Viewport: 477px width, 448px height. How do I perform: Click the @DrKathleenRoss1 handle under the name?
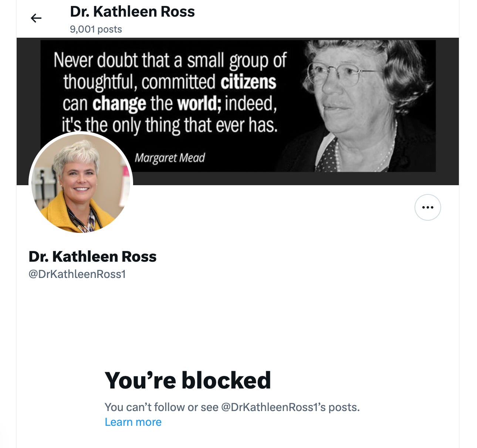[x=77, y=274]
